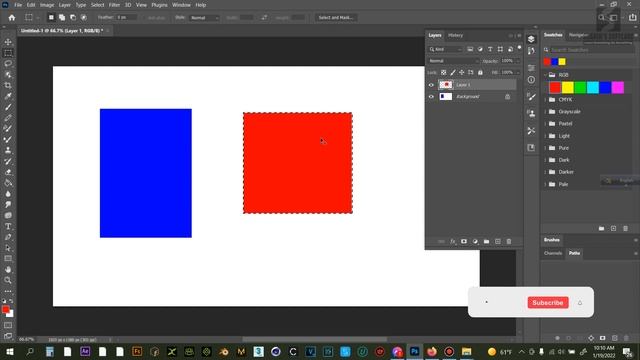Open the Style dropdown set to Normal

click(204, 18)
